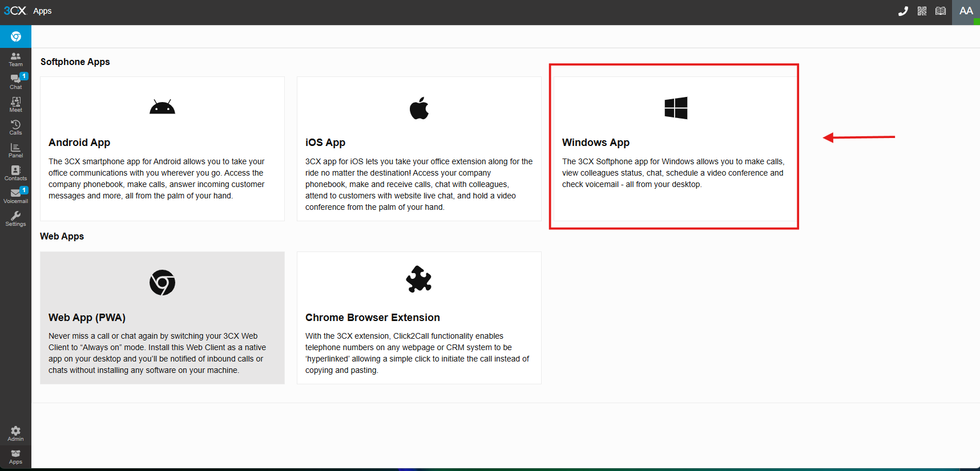The height and width of the screenshot is (471, 980).
Task: View the Calls history
Action: 15,128
